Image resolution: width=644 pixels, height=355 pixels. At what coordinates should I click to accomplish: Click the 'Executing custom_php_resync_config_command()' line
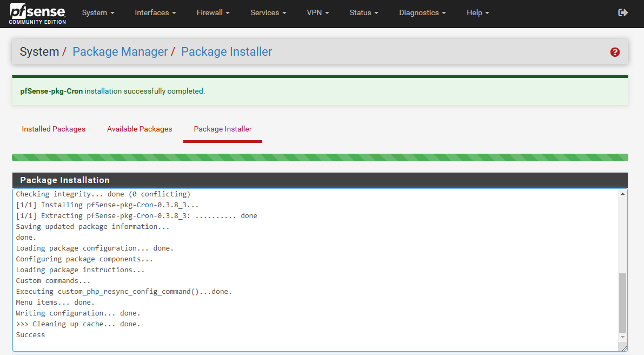124,292
